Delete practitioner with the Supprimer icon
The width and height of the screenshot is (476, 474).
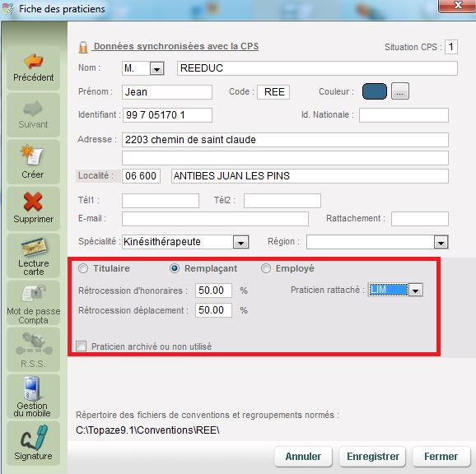click(x=34, y=208)
